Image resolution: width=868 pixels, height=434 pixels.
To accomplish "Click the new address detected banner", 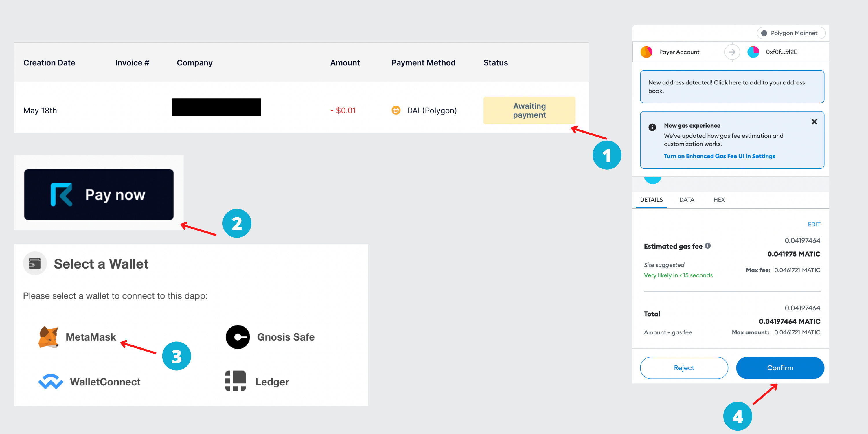I will (732, 87).
